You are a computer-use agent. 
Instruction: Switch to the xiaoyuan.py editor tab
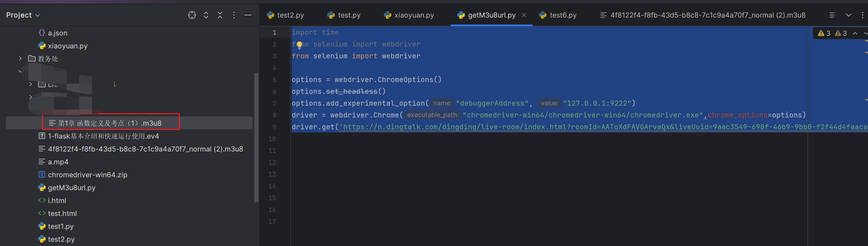pyautogui.click(x=409, y=15)
